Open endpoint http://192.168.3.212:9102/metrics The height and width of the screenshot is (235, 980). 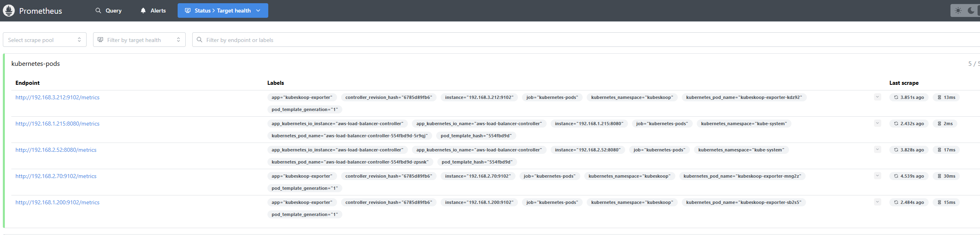57,97
